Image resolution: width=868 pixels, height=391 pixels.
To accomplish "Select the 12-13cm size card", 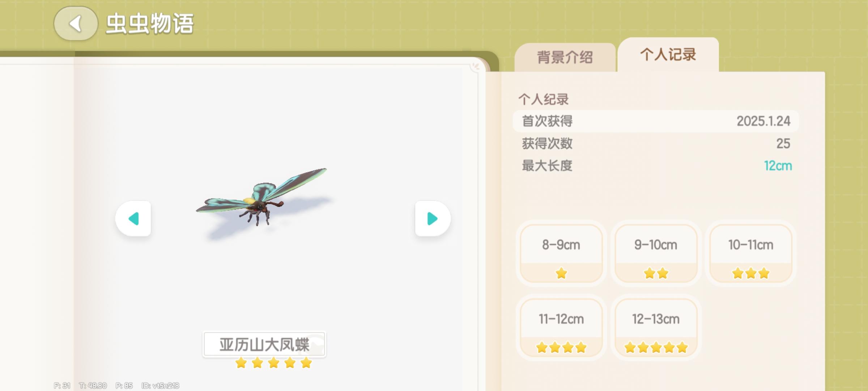I will point(656,328).
